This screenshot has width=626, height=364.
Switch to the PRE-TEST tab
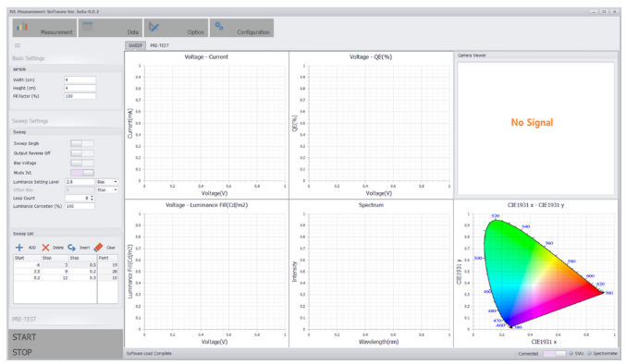coord(159,45)
